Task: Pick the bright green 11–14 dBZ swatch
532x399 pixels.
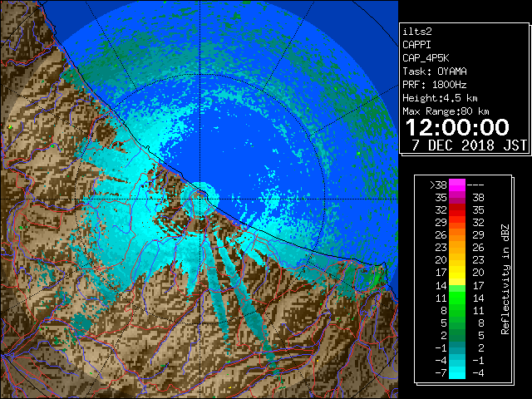Action: (x=457, y=298)
